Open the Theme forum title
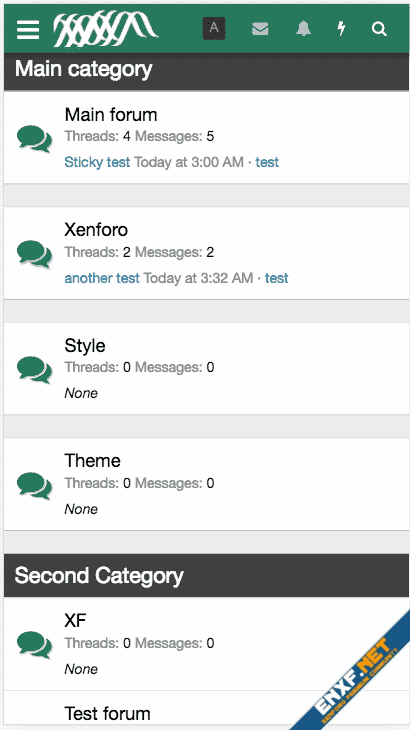This screenshot has width=410, height=730. pos(93,460)
